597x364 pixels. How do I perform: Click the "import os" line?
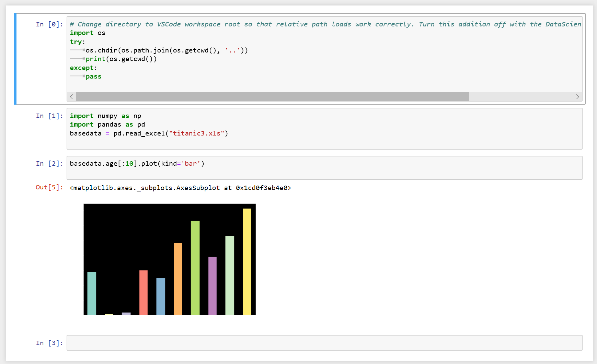click(88, 33)
